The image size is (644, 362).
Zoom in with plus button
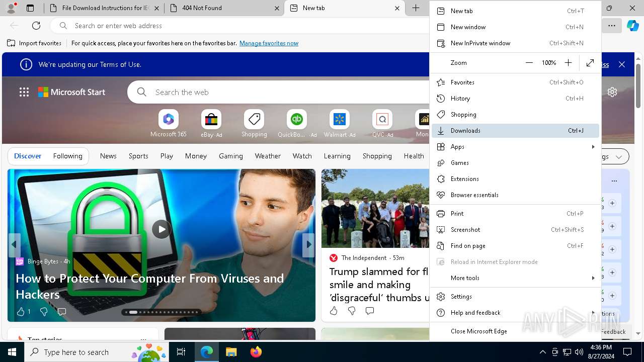point(568,63)
